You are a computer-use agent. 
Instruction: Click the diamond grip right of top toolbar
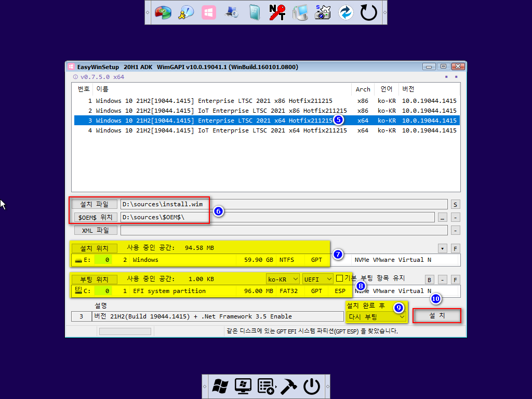385,12
